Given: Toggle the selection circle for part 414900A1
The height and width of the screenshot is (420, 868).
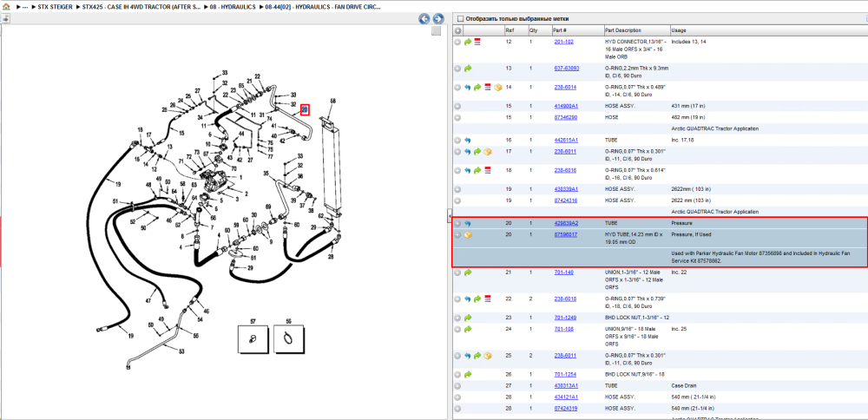Looking at the screenshot, I should coord(457,106).
